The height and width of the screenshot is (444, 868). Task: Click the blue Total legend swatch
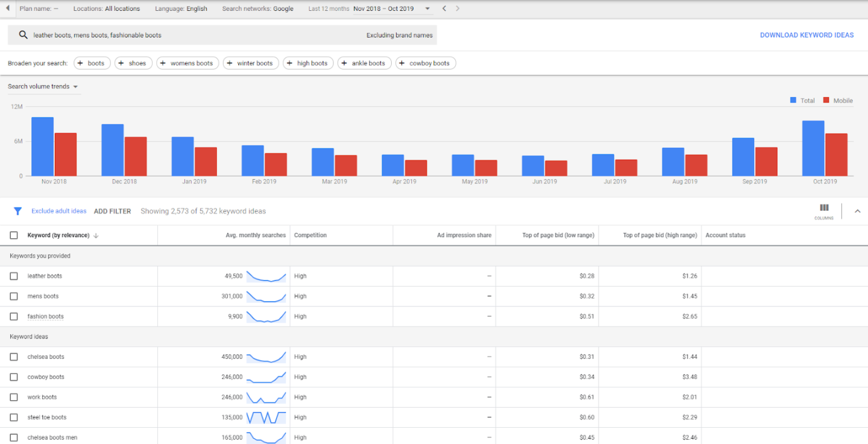coord(793,100)
